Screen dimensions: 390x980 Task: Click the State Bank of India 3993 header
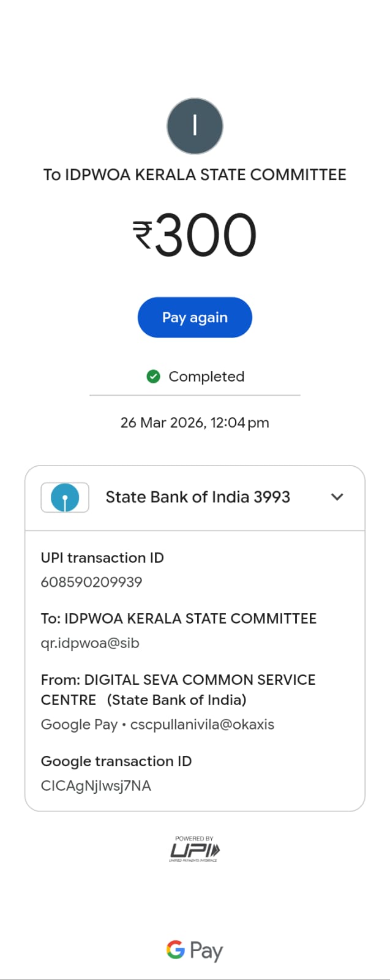coord(198,497)
